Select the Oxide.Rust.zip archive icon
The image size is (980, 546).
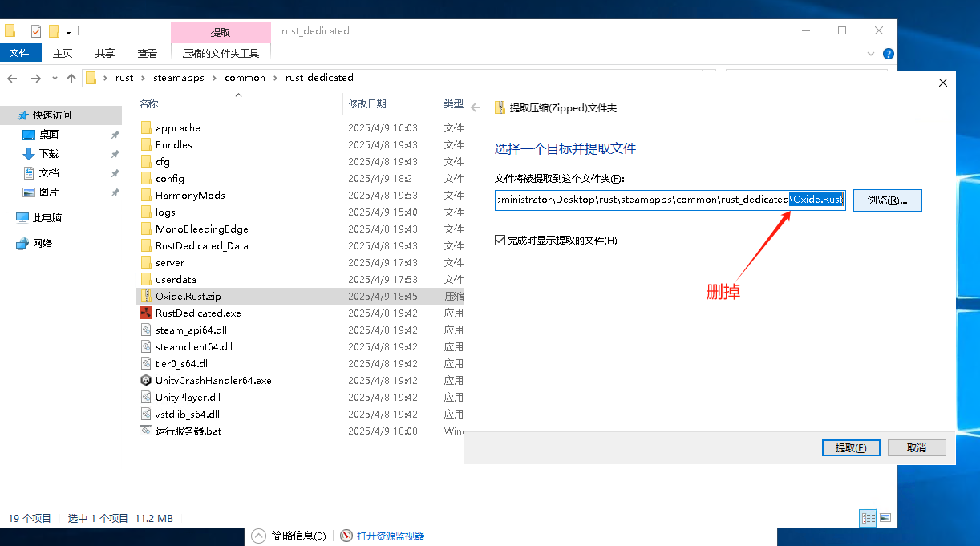146,296
